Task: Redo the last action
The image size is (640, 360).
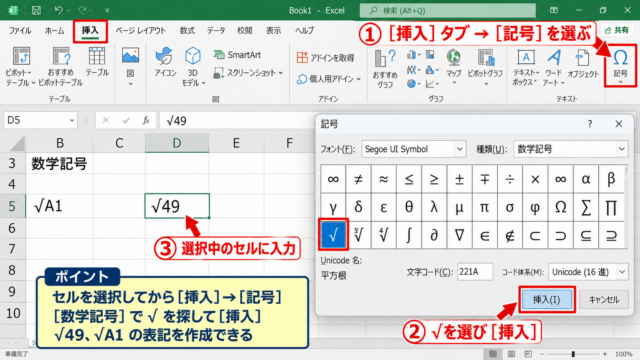Action: pos(82,10)
